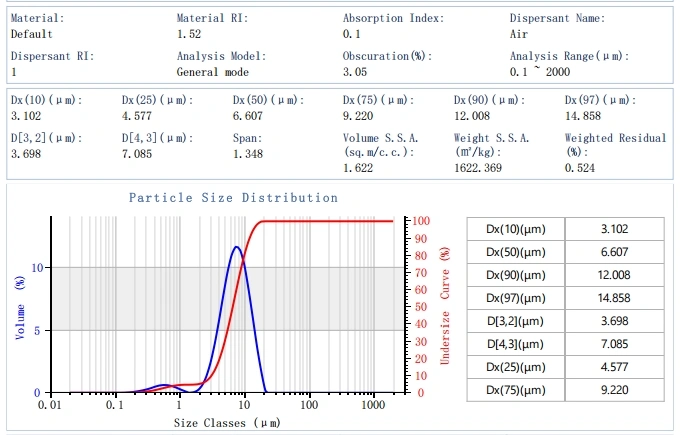Screen dimensions: 680x435
Task: Select the Material RI value 1.52
Action: coord(190,34)
